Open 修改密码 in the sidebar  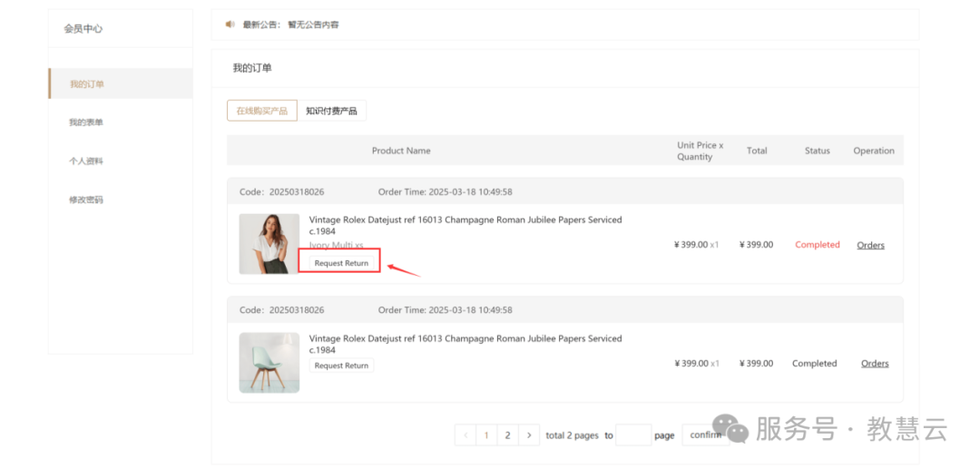tap(86, 200)
